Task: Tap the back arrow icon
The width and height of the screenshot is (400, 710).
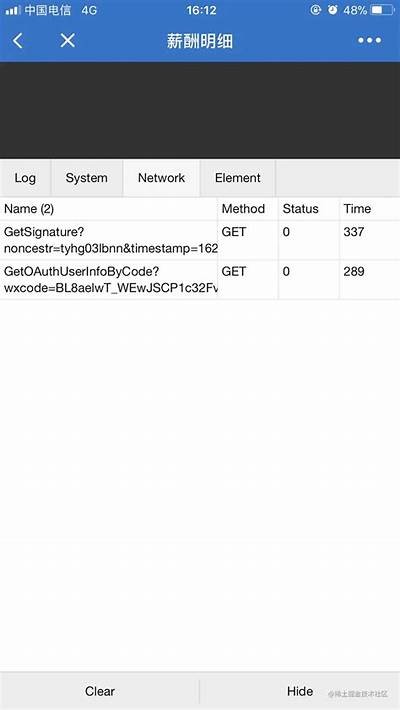Action: tap(18, 41)
